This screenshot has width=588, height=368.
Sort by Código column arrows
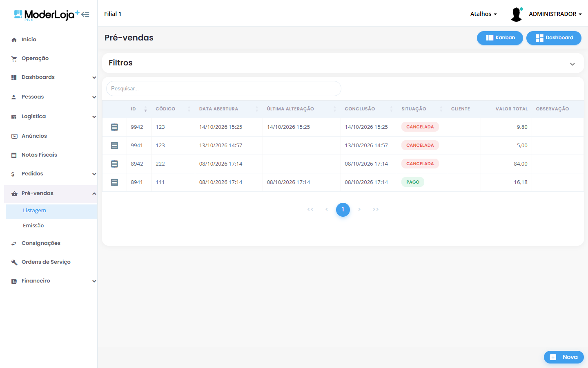(x=189, y=109)
